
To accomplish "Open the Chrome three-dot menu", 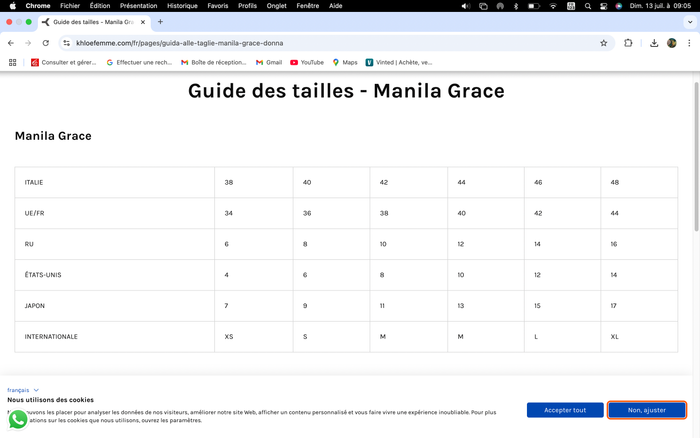I will pyautogui.click(x=689, y=43).
